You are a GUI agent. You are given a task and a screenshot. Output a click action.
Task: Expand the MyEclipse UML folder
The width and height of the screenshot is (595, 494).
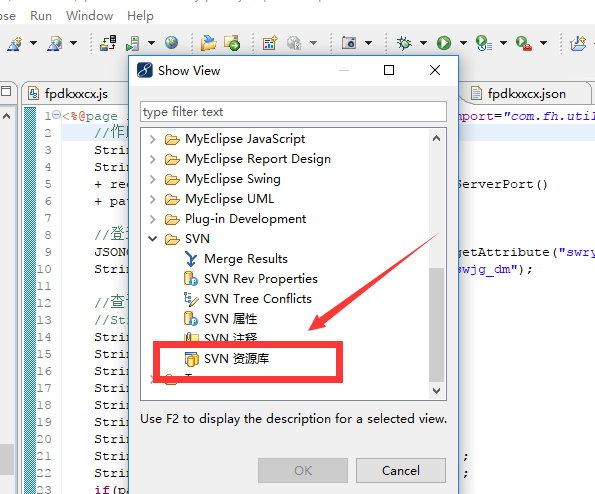pyautogui.click(x=153, y=199)
